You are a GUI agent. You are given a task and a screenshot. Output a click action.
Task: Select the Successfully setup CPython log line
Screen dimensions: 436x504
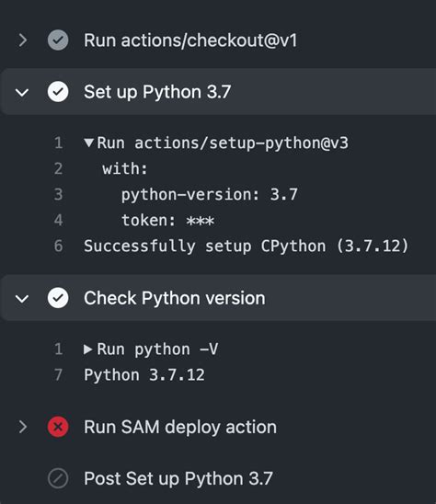(246, 246)
